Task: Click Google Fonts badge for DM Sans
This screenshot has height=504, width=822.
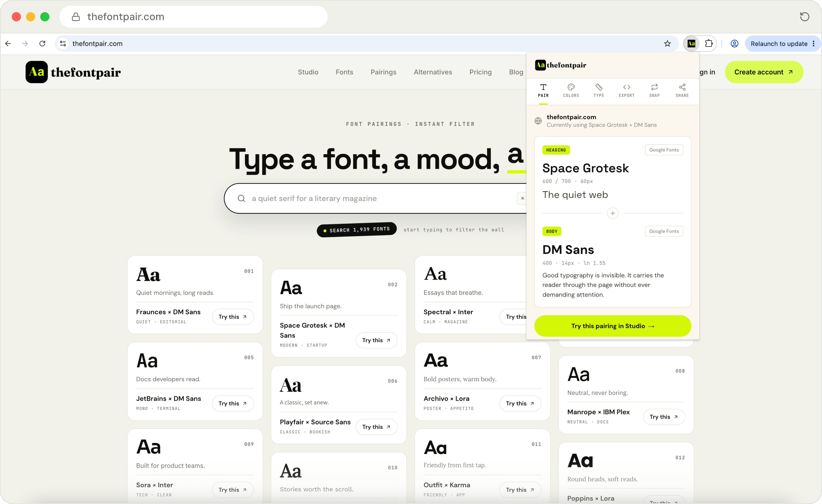Action: (x=664, y=231)
